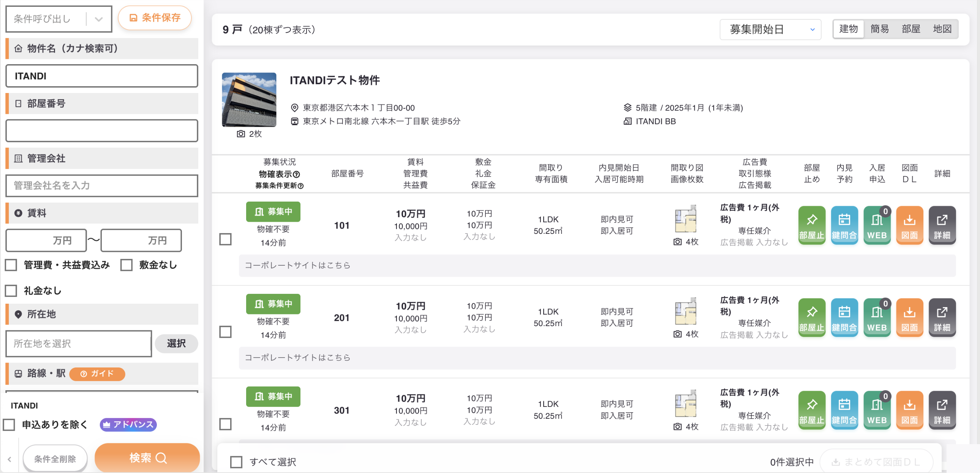Click the 物確表示 help question icon
Screen dimensions: 980x473
point(296,174)
